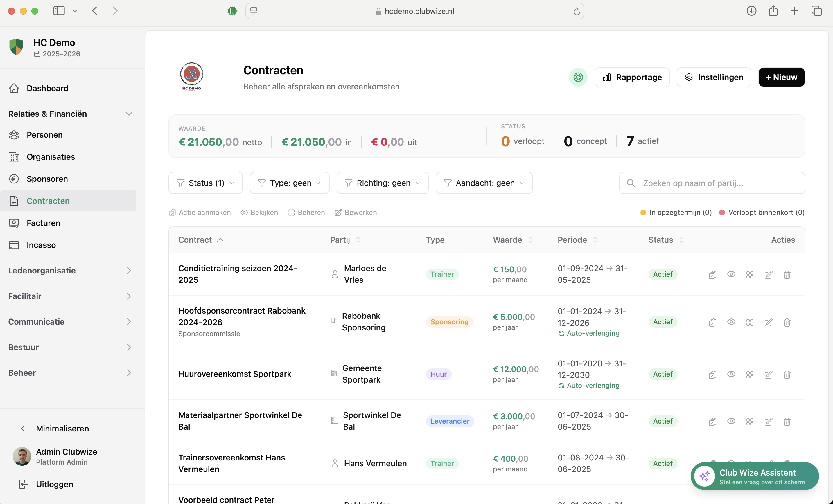Screen dimensions: 833x504
Task: Open Sponsoren in the sidebar
Action: coord(47,179)
